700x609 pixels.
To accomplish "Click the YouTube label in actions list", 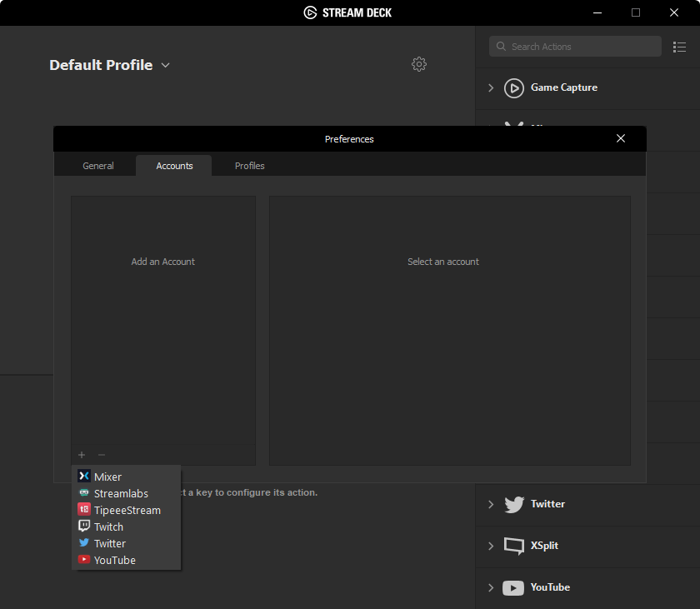I will click(550, 587).
